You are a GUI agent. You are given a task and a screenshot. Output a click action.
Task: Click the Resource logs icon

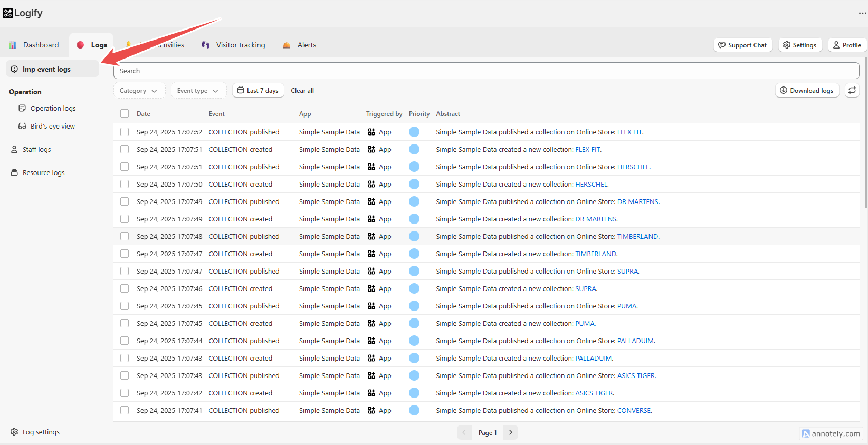coord(14,172)
